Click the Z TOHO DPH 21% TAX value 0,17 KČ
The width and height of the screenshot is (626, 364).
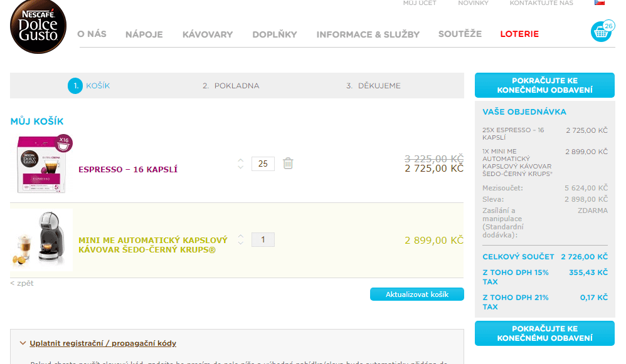coord(593,298)
